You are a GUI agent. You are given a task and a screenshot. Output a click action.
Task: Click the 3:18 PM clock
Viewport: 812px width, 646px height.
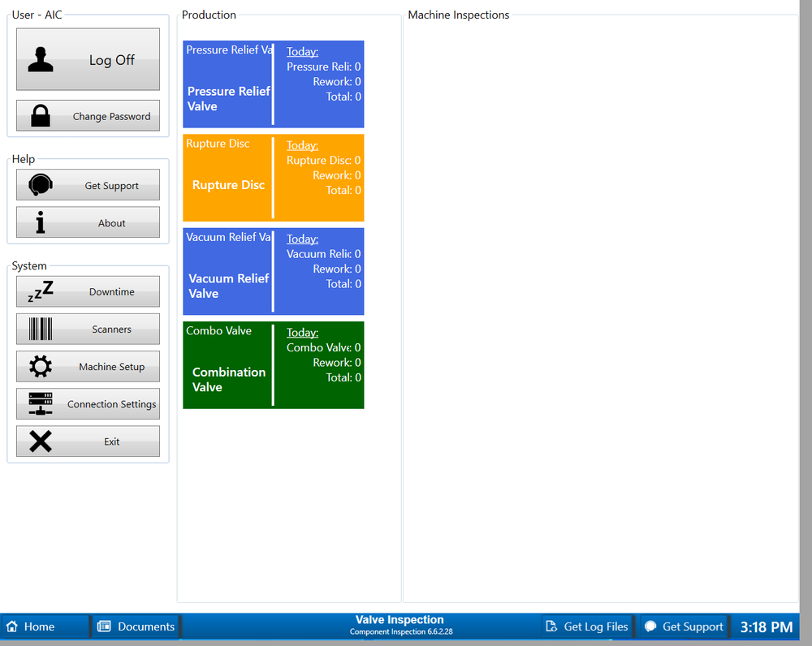point(766,627)
